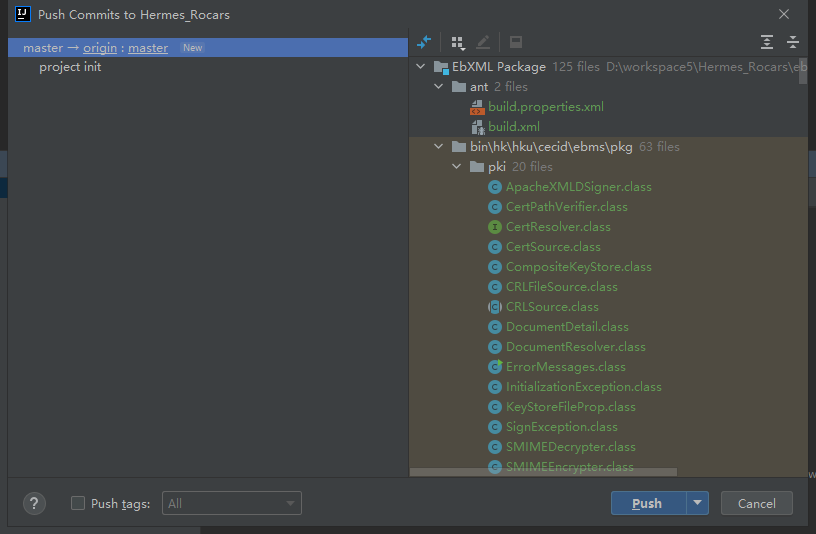Select CRLSource.class
Image resolution: width=816 pixels, height=534 pixels.
pyautogui.click(x=552, y=307)
